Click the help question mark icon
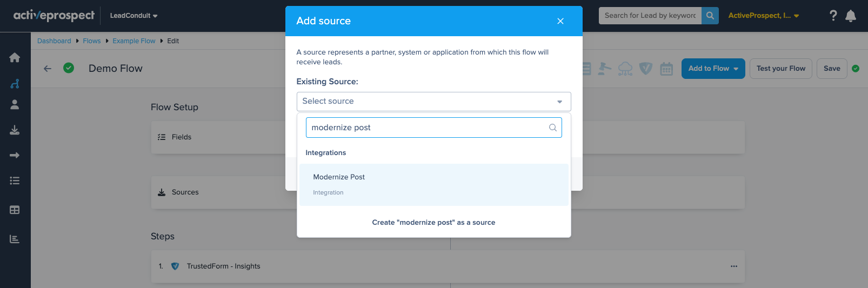Screen dimensions: 868x288 click(833, 16)
